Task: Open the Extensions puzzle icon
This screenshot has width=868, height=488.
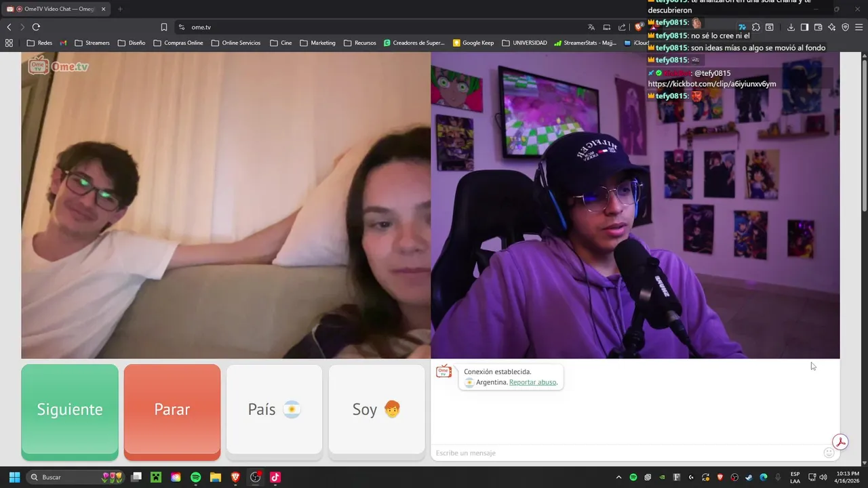Action: point(756,27)
